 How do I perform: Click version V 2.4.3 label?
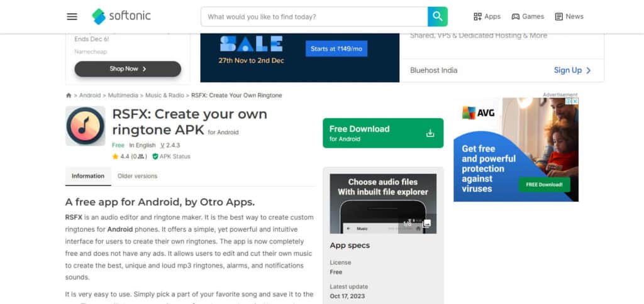click(x=170, y=145)
